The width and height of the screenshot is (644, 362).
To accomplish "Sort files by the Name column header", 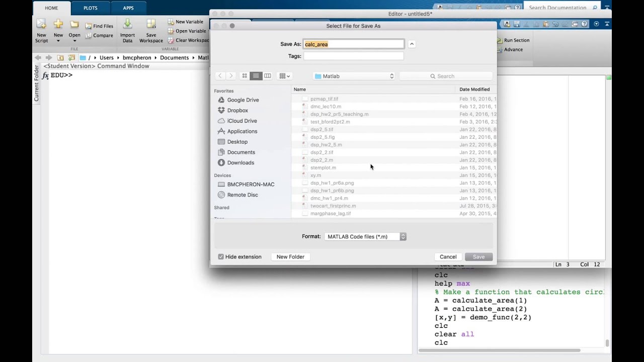I will pos(373,89).
